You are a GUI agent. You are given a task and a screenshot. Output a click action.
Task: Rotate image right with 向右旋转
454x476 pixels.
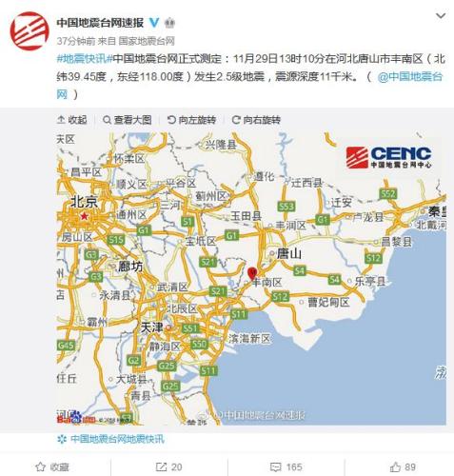pos(256,120)
